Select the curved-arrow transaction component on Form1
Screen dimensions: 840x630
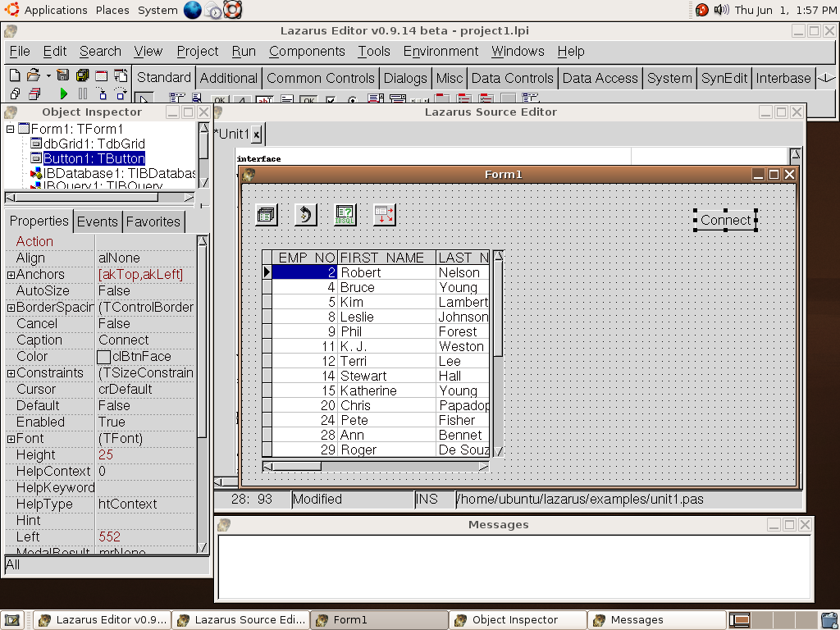306,215
